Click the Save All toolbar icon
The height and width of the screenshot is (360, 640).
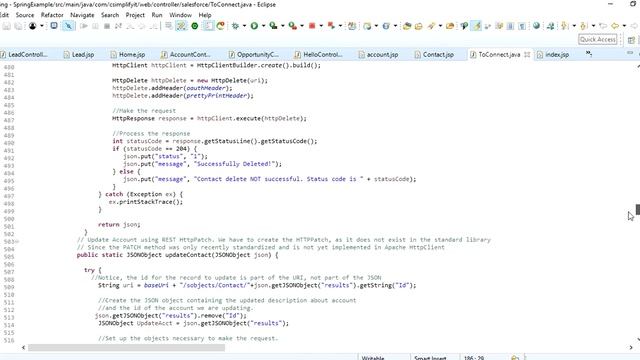(x=18, y=26)
